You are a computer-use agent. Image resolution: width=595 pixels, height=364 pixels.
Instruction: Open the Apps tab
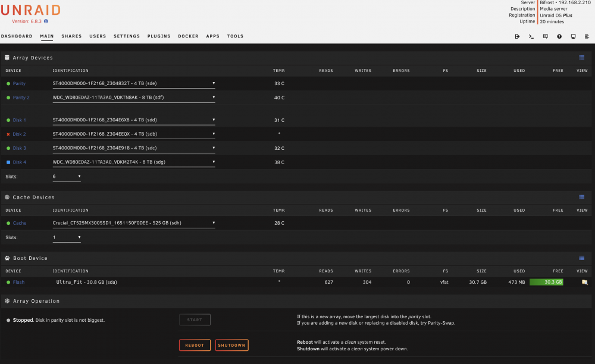tap(213, 36)
